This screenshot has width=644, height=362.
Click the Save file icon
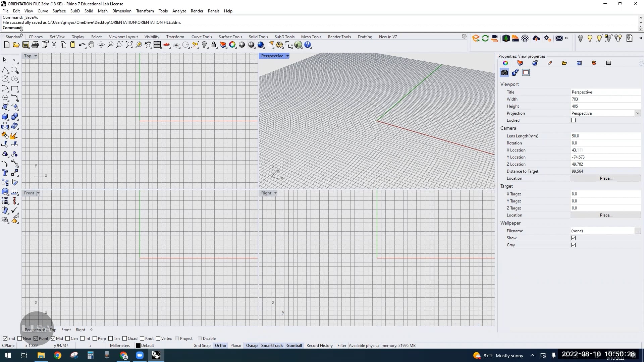25,45
